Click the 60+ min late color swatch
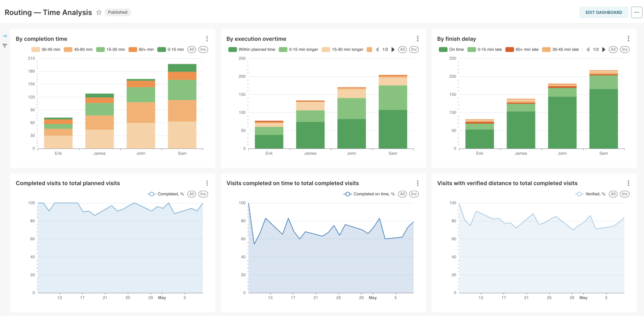644x316 pixels. click(x=509, y=49)
